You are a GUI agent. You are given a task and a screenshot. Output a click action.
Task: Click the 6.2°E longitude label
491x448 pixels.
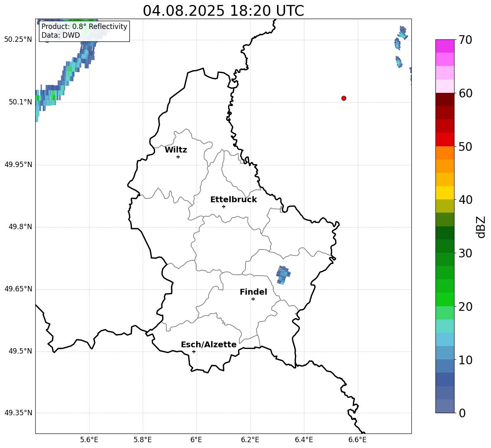click(250, 440)
